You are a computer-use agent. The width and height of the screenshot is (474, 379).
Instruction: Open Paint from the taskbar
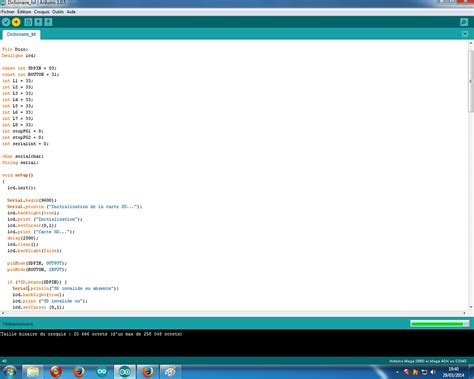point(170,372)
